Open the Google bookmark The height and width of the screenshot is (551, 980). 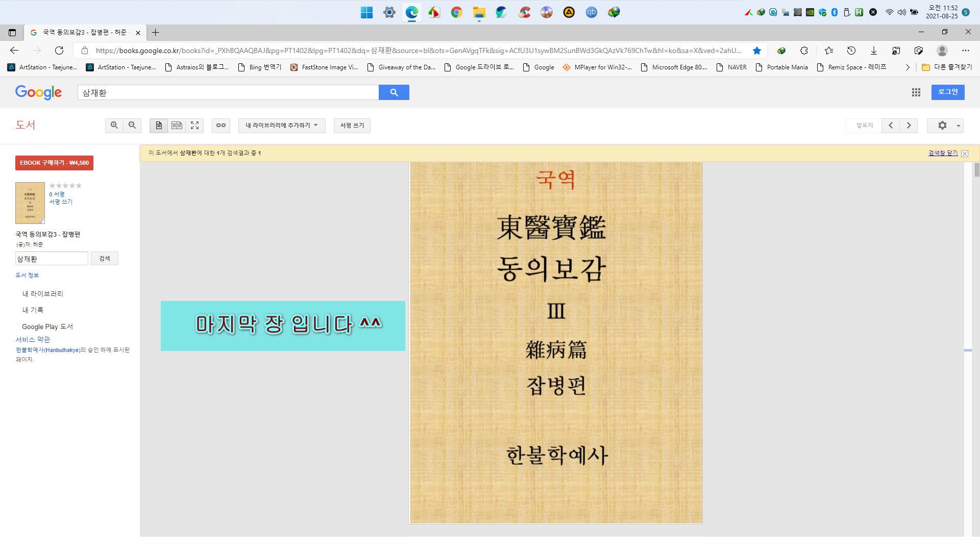(x=538, y=67)
